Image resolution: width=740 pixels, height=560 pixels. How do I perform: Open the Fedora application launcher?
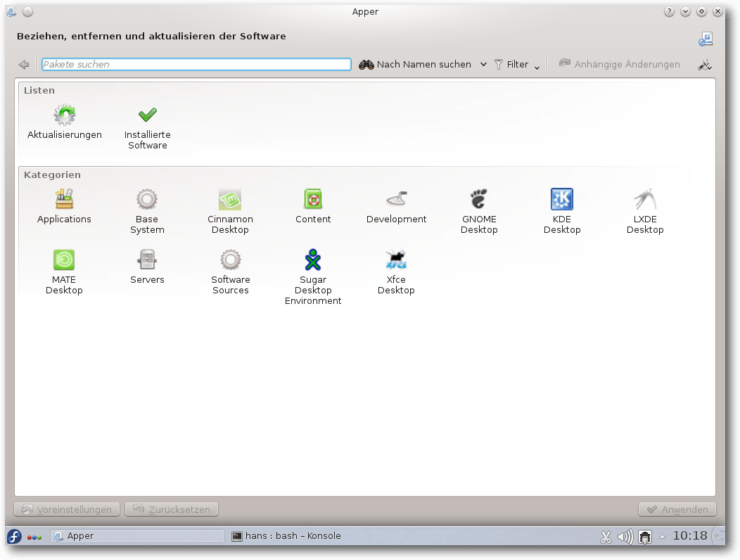pos(14,536)
